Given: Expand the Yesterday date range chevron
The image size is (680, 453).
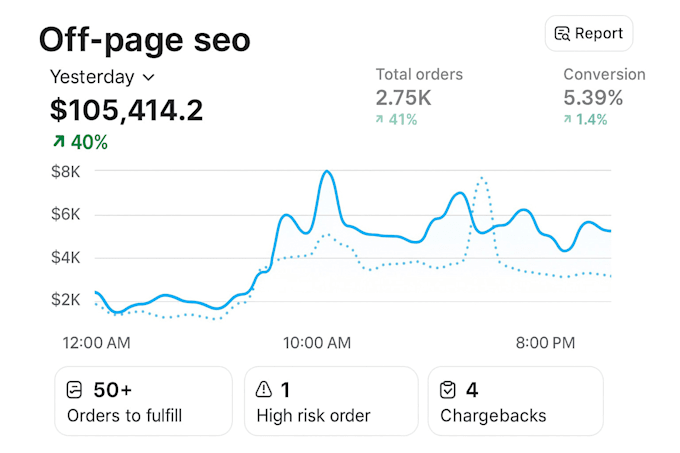Looking at the screenshot, I should click(x=148, y=78).
